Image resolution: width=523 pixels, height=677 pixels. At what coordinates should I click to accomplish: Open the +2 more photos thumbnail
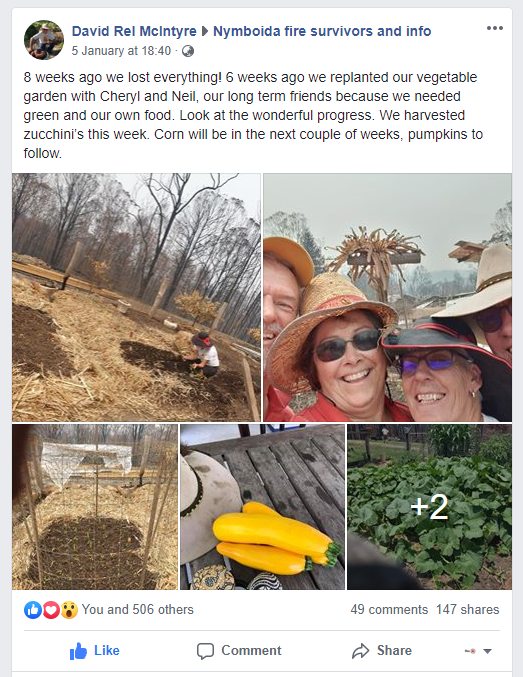pos(429,507)
